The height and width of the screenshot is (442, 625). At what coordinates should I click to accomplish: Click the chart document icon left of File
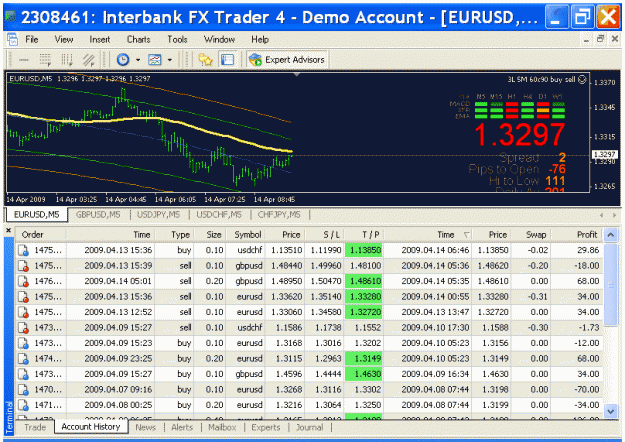point(12,39)
